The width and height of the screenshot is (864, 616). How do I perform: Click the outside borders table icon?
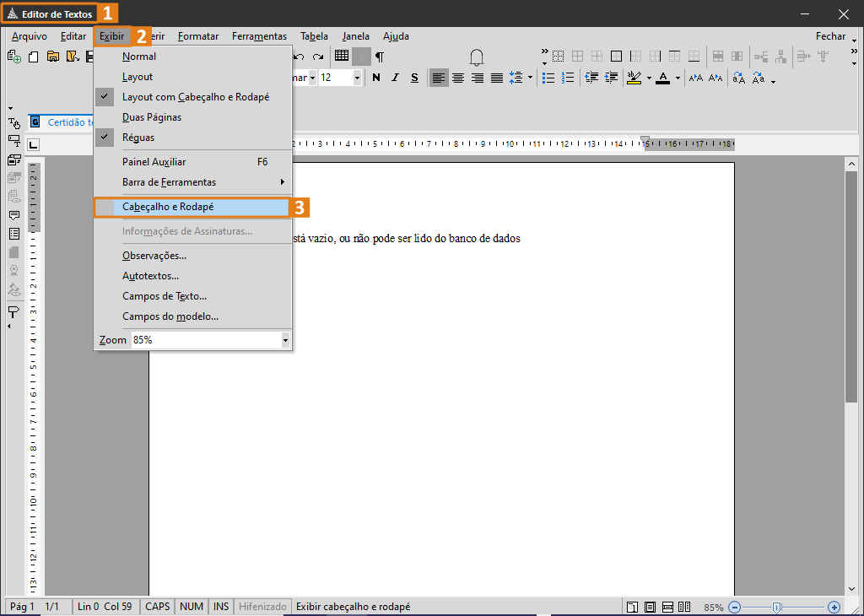[617, 57]
